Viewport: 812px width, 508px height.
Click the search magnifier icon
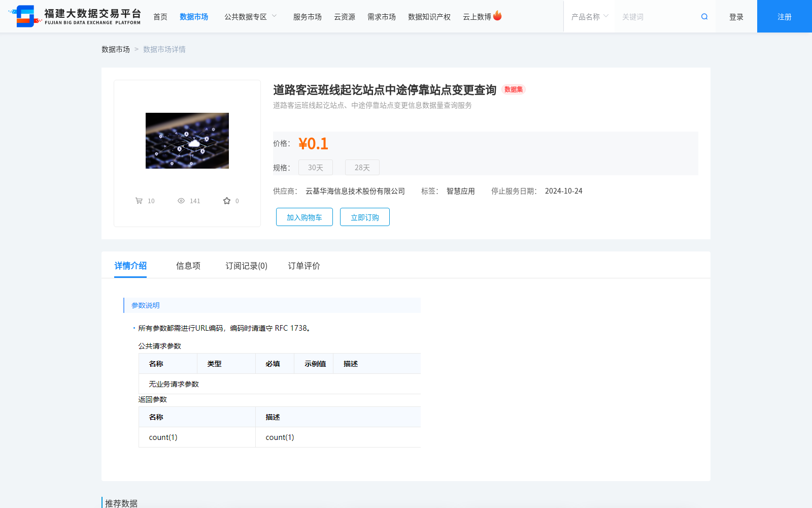(x=704, y=16)
